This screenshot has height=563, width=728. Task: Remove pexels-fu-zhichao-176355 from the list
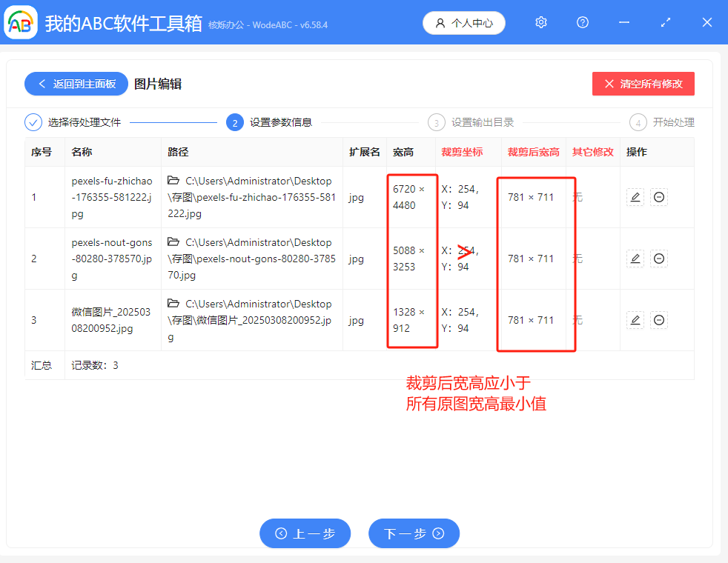pyautogui.click(x=659, y=196)
